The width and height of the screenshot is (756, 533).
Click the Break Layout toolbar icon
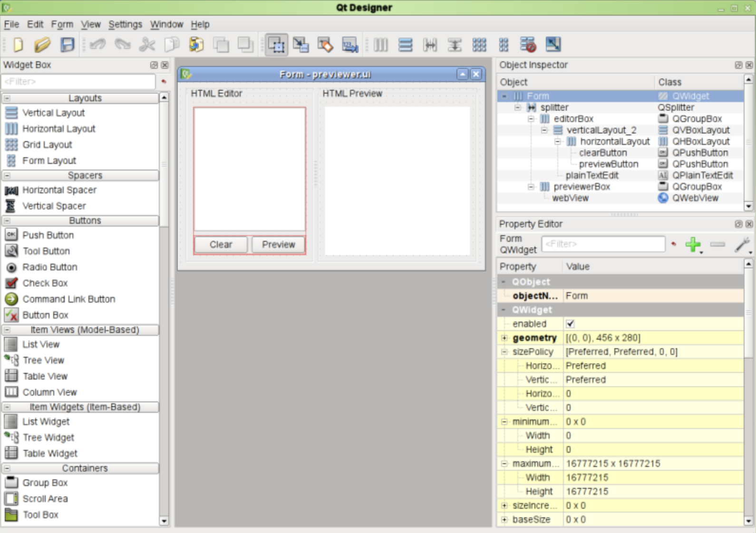[528, 45]
